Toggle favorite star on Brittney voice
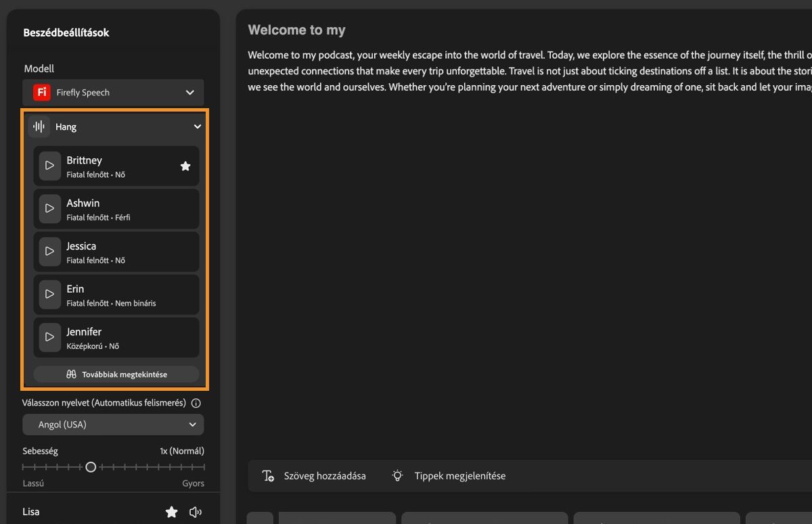The image size is (812, 524). 185,166
